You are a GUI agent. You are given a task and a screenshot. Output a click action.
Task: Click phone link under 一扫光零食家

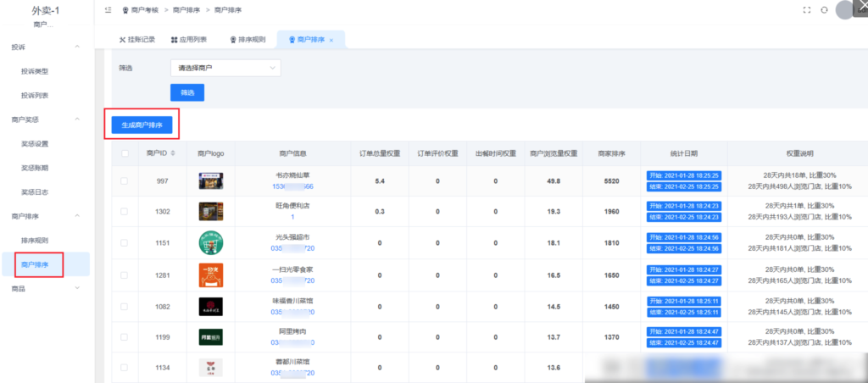(x=292, y=280)
